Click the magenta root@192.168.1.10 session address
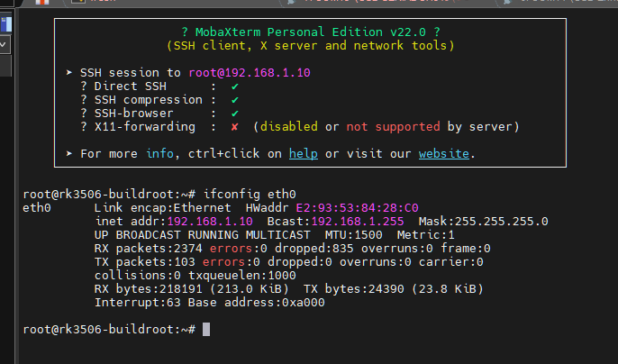 click(x=250, y=73)
